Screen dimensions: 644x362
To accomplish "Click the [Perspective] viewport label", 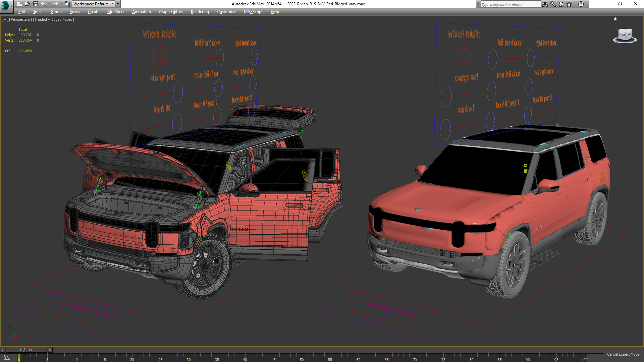I will pyautogui.click(x=20, y=19).
